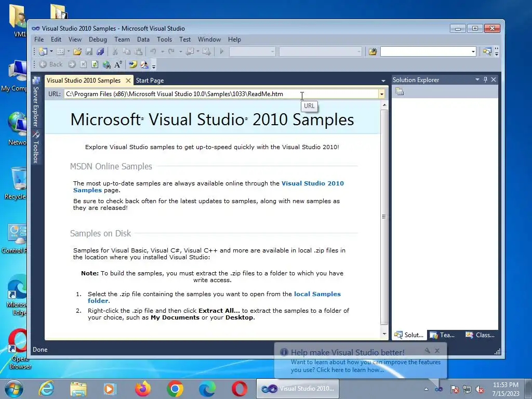Click the Refresh browser icon
Screen dimensions: 532x399
click(x=95, y=64)
